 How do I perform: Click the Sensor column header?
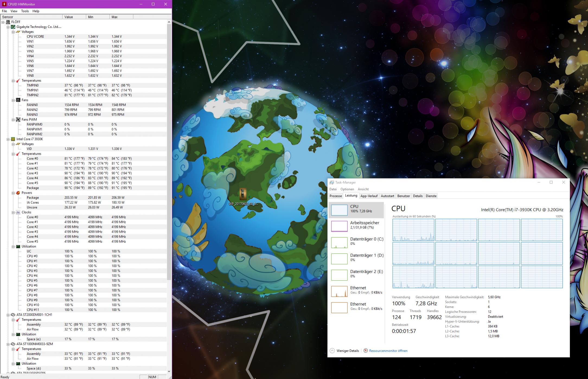(31, 17)
